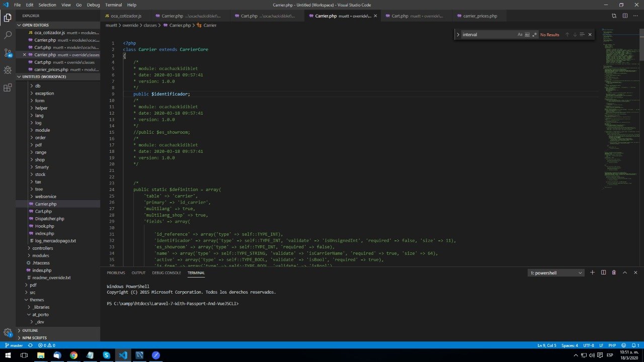
Task: Open the Run and Debug view
Action: pos(8,70)
